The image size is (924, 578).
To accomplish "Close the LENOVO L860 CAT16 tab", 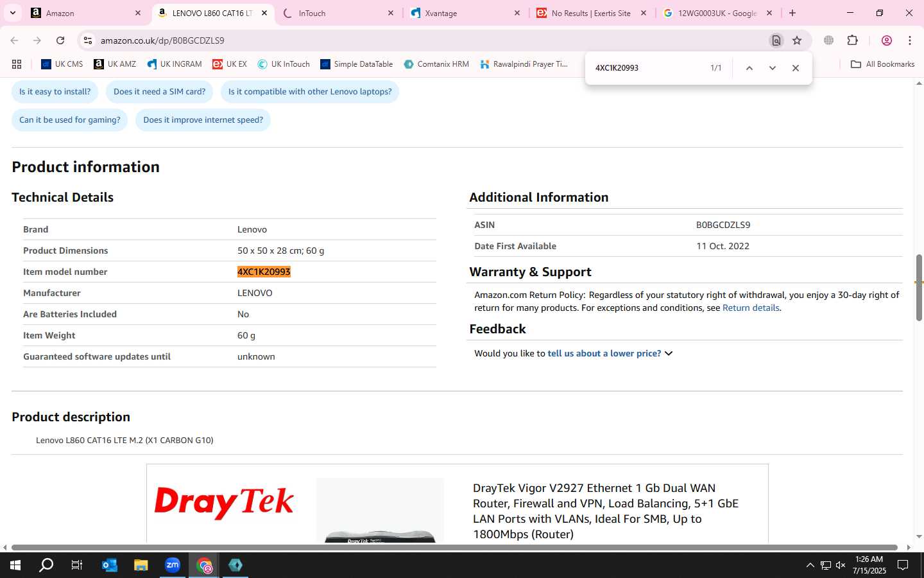I will pos(264,13).
